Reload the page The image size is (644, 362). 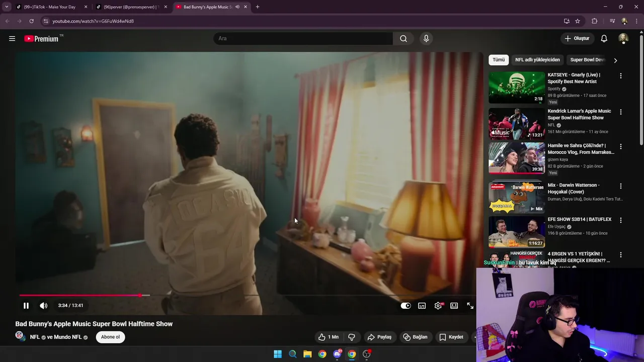click(31, 21)
